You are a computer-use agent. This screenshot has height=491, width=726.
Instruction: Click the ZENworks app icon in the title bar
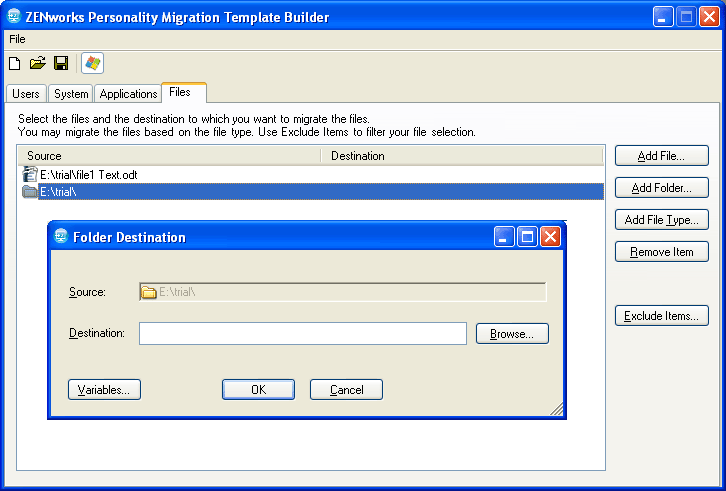[14, 16]
